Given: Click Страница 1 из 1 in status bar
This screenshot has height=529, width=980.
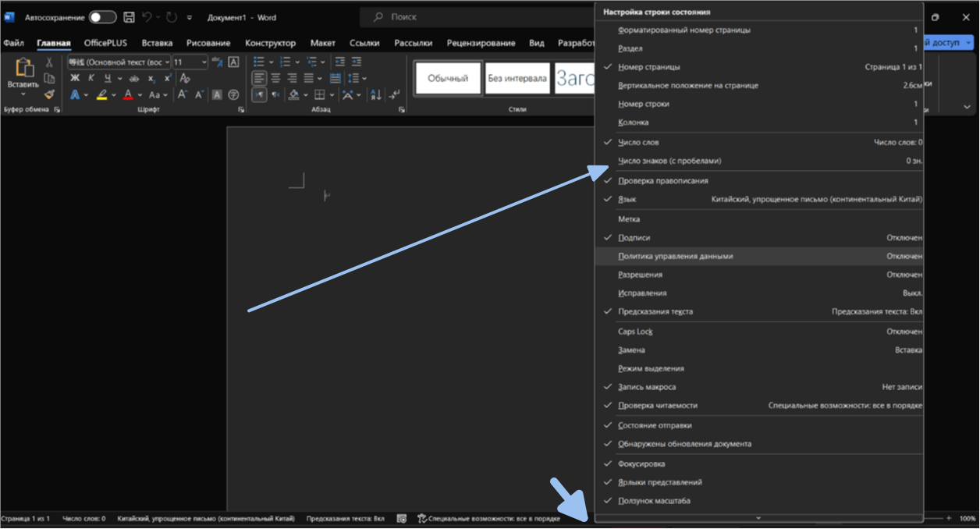Looking at the screenshot, I should coord(26,518).
